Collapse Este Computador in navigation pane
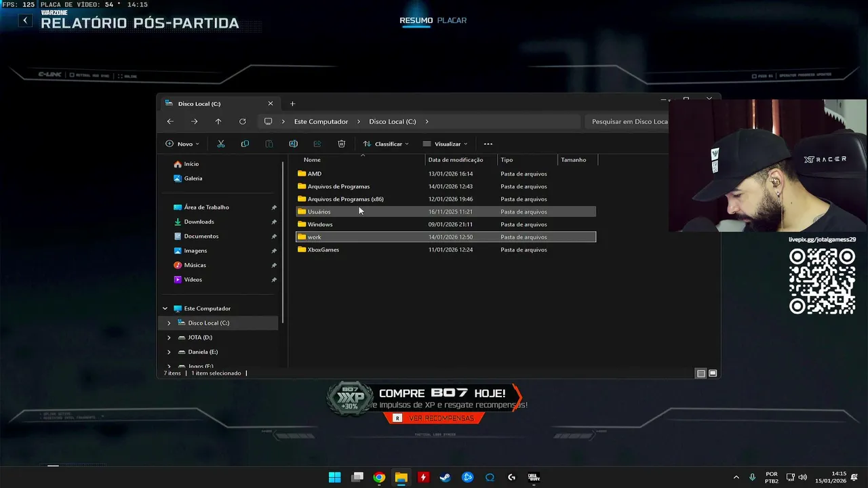Screen dimensions: 868x488 [165, 308]
